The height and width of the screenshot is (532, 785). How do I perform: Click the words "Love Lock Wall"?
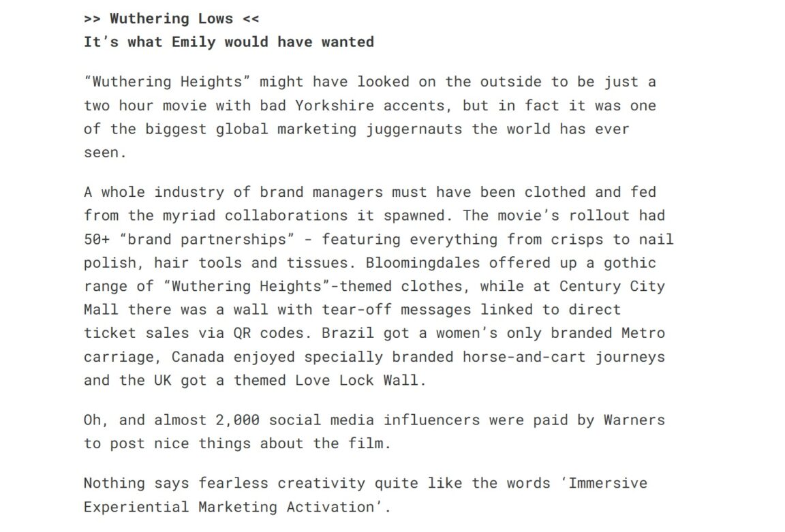356,380
